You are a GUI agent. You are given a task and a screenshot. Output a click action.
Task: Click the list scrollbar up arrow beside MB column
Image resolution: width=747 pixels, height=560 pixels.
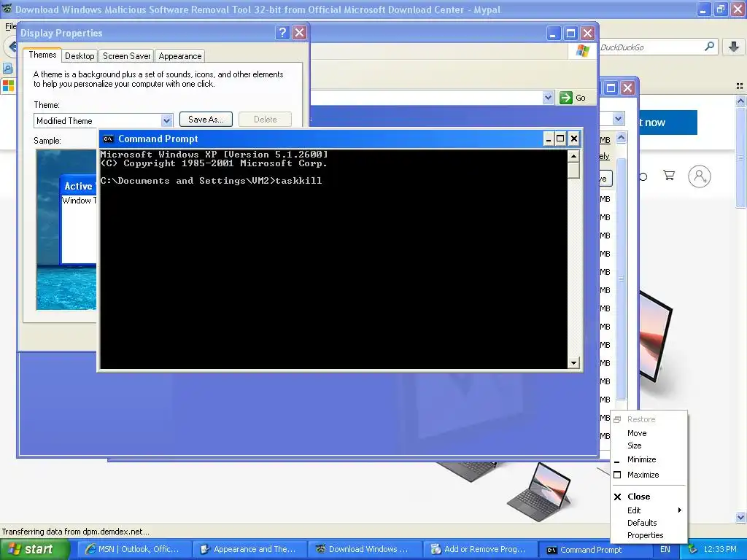621,138
